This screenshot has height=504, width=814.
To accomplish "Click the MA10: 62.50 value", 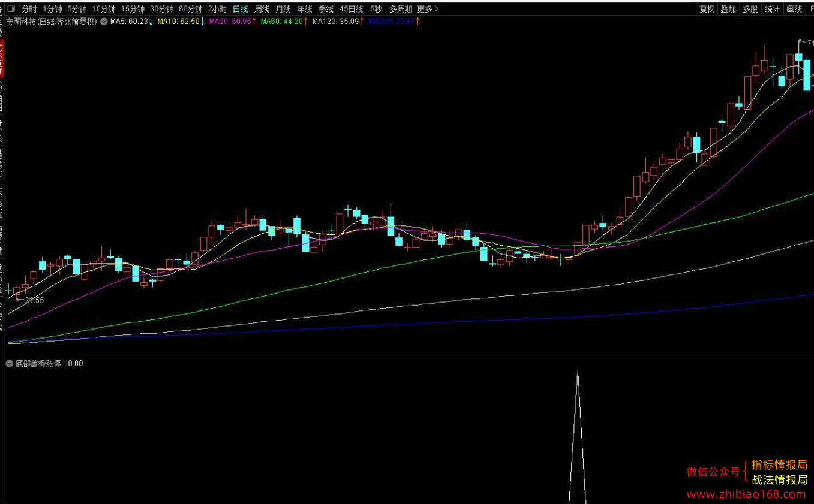I will coord(181,22).
